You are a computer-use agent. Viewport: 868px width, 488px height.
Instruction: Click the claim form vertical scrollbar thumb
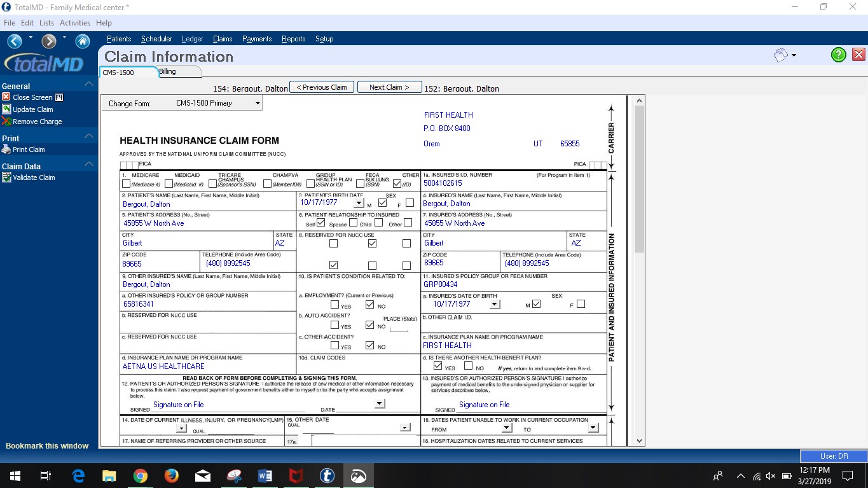[640, 178]
